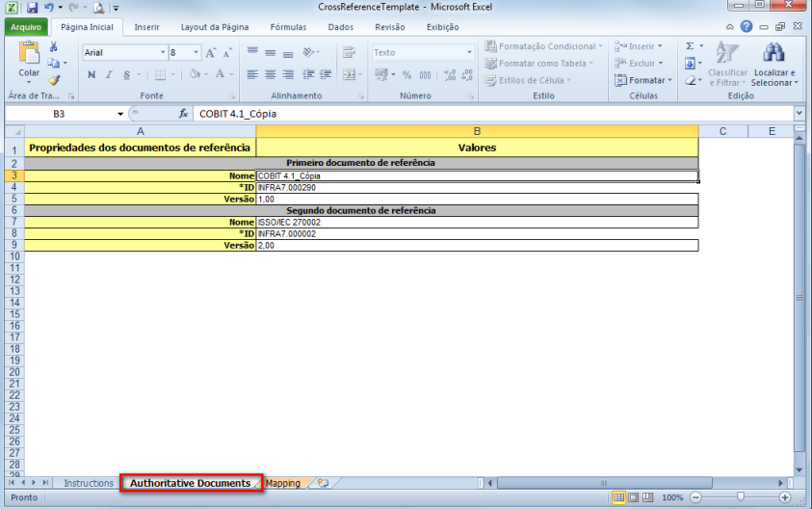Align text right in cell
This screenshot has height=509, width=812.
288,74
